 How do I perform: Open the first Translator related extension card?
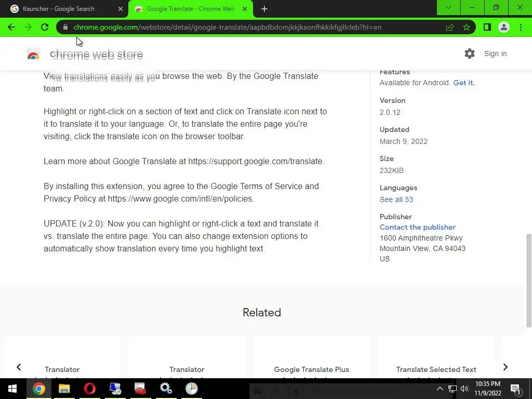click(x=62, y=357)
